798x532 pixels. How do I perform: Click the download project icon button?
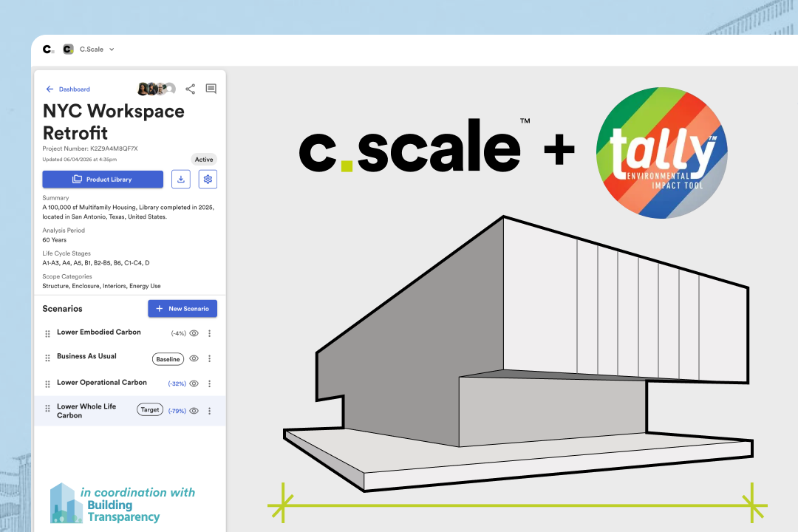coord(181,180)
